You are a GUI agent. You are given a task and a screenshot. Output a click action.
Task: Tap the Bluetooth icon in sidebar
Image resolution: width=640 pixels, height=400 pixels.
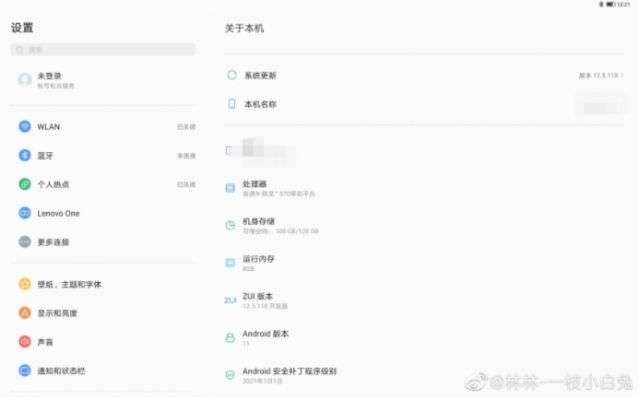[x=25, y=156]
